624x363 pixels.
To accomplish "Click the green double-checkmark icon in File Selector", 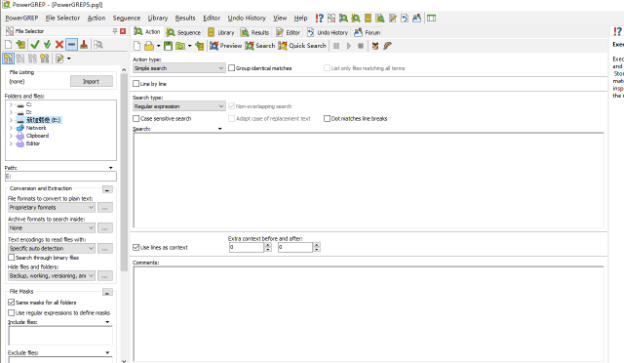I will point(47,45).
